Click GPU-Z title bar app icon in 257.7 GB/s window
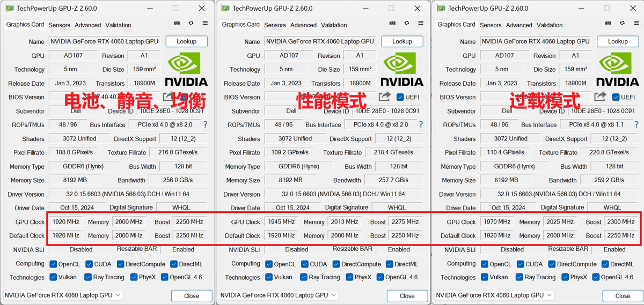This screenshot has height=305, width=644. click(x=225, y=8)
